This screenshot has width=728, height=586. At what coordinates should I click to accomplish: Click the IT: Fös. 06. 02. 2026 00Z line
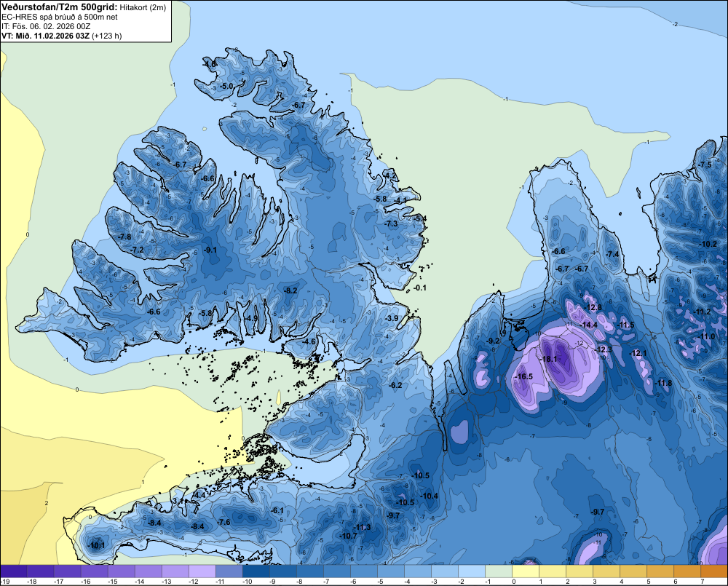[x=46, y=26]
